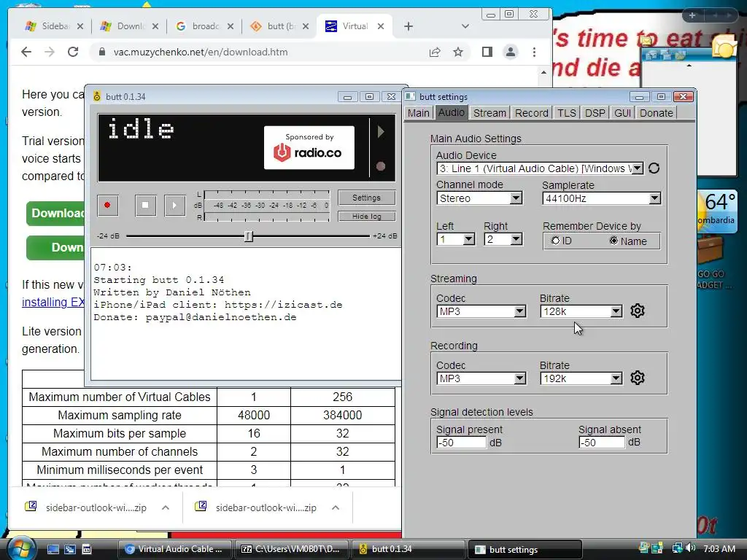Adjust the butt gain slider handle
Image resolution: width=747 pixels, height=560 pixels.
pyautogui.click(x=248, y=236)
